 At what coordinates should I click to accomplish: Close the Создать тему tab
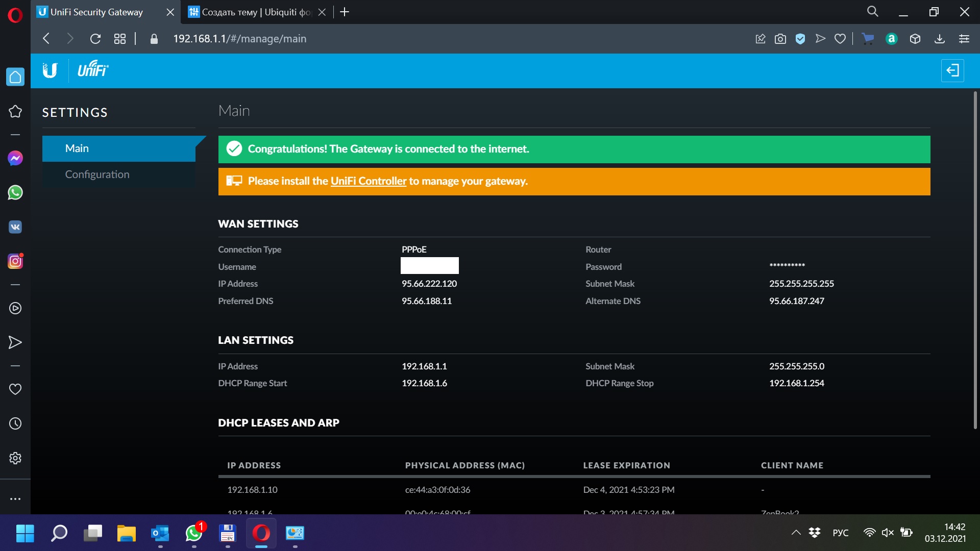pyautogui.click(x=322, y=12)
